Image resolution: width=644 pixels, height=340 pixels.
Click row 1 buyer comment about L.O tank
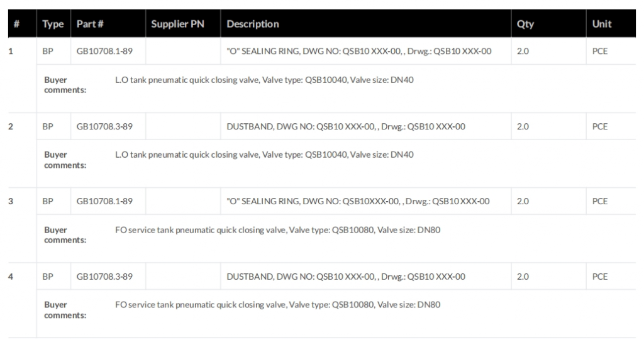265,80
